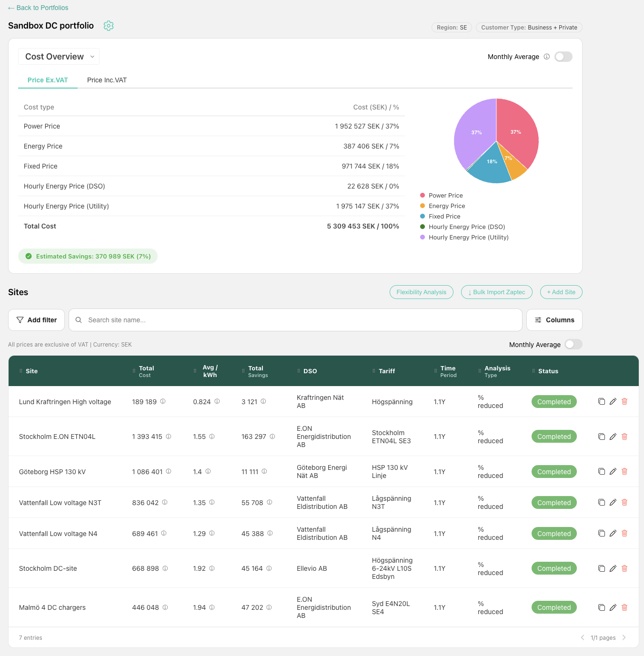
Task: Show info for total cost 189 189
Action: [163, 401]
